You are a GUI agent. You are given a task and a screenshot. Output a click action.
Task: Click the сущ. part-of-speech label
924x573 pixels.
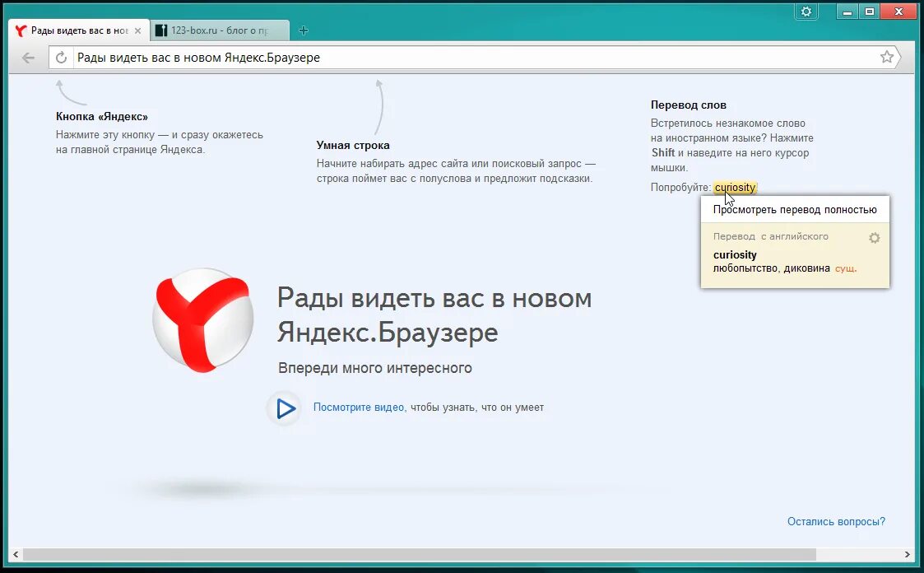coord(846,269)
